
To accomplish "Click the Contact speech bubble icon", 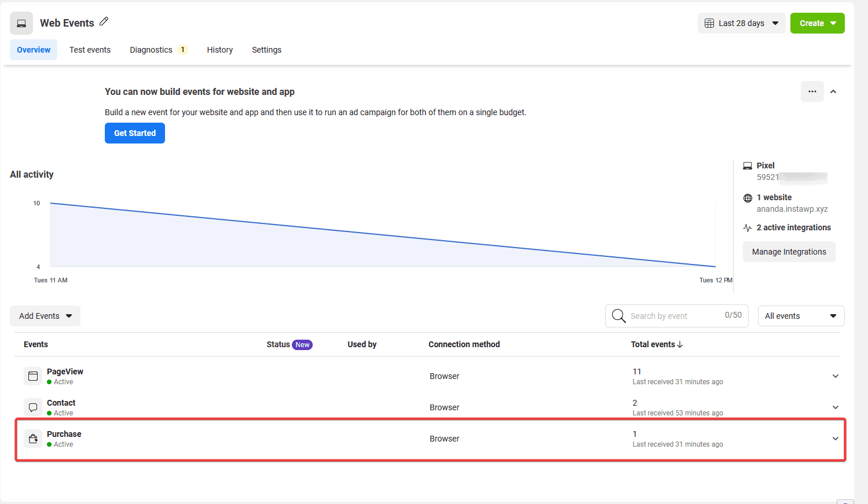I will click(x=33, y=407).
